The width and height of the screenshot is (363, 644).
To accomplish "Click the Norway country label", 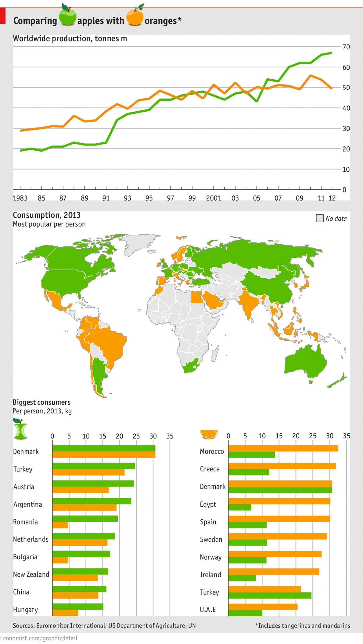I will pyautogui.click(x=211, y=557).
